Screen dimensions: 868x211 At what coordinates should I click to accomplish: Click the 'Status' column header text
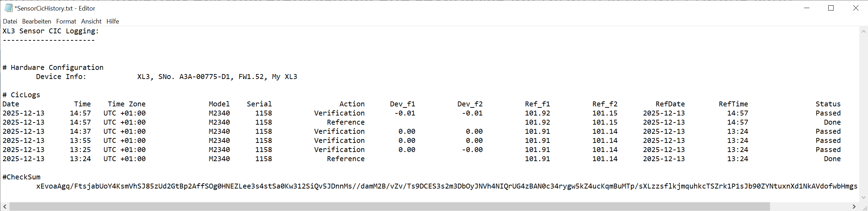[828, 104]
